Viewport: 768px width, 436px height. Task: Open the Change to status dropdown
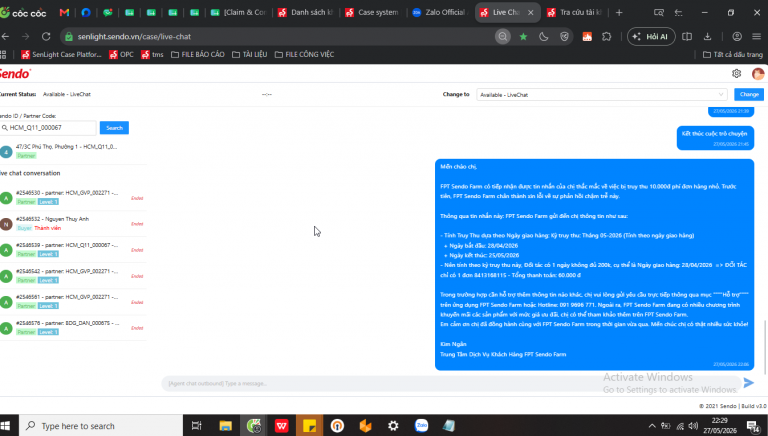[601, 95]
